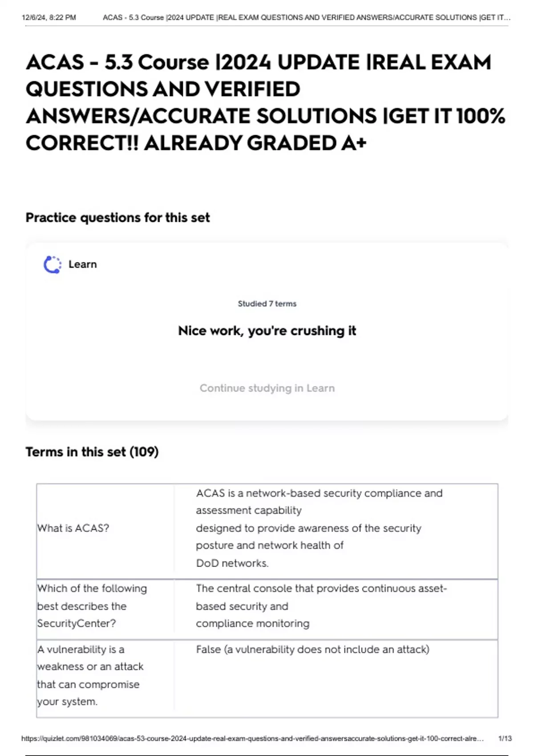Click the 'Terms in this set (109)' heading
Viewport: 534px width, 756px height.
point(92,452)
